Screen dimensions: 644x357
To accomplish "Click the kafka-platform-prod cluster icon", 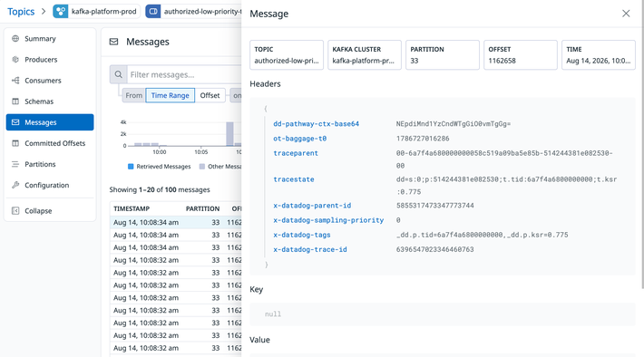I will 61,12.
